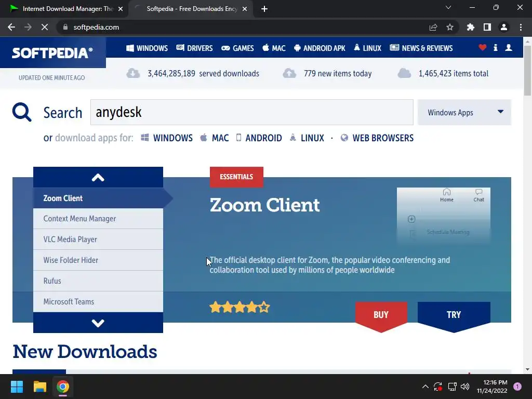Open the Windows category in top navigation bar
Image resolution: width=532 pixels, height=399 pixels.
pyautogui.click(x=147, y=48)
